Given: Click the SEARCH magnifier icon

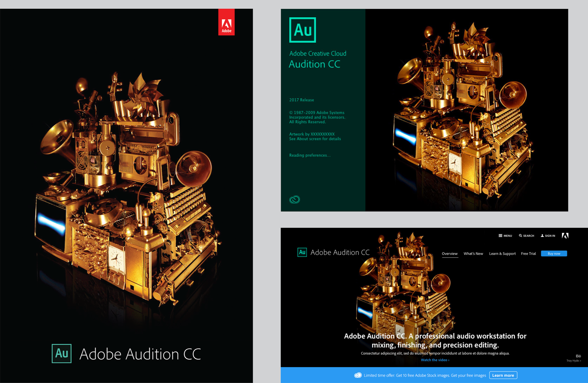Looking at the screenshot, I should (520, 236).
